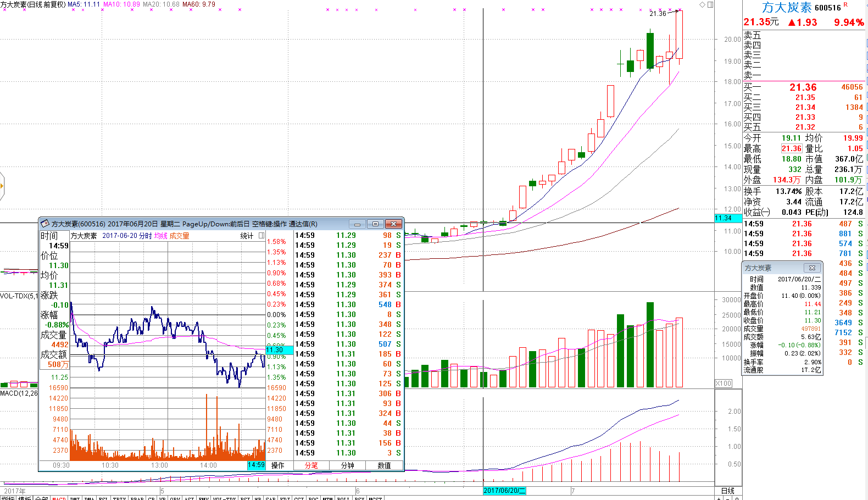
Task: Click the 2017/06/20/二 date marker on the time axis
Action: point(504,491)
